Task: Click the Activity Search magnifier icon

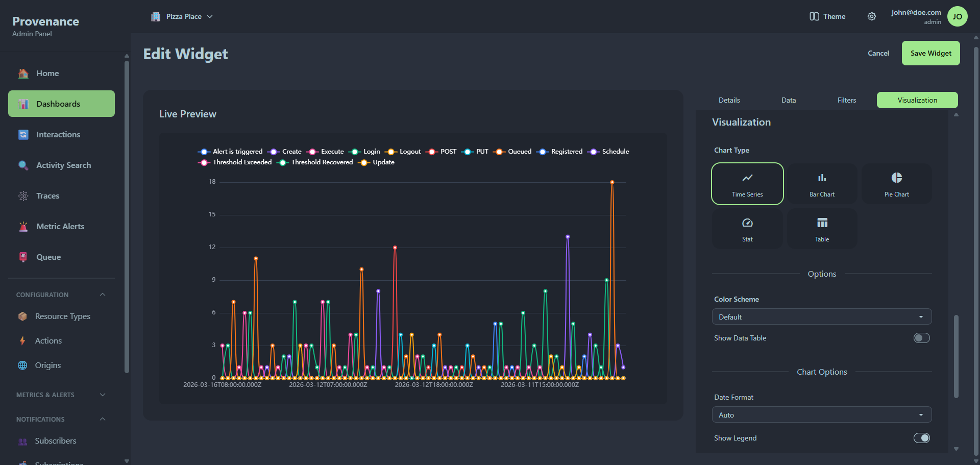Action: pyautogui.click(x=23, y=165)
